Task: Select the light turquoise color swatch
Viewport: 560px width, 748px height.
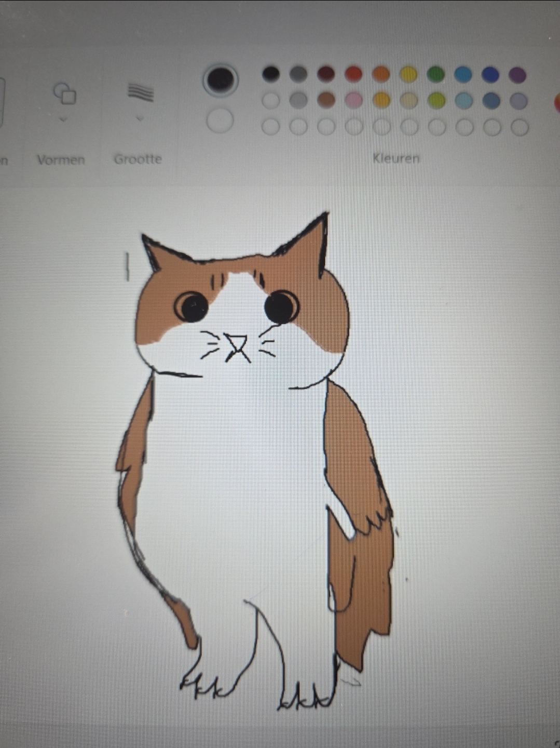Action: (x=464, y=101)
